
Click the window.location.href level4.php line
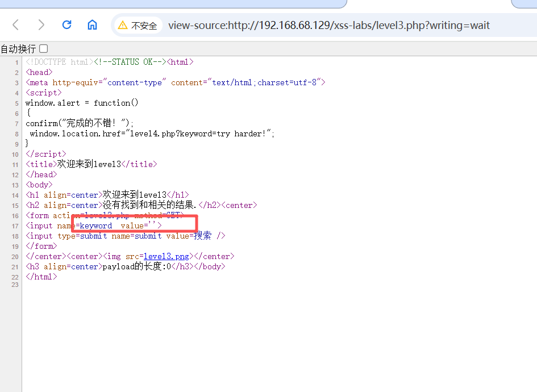click(152, 134)
